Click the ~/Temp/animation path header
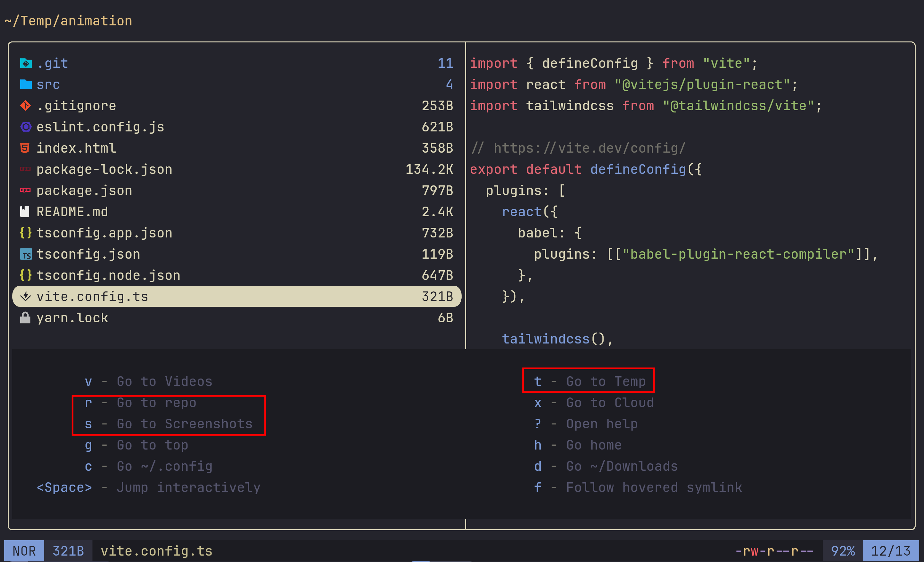The image size is (924, 562). [x=68, y=21]
